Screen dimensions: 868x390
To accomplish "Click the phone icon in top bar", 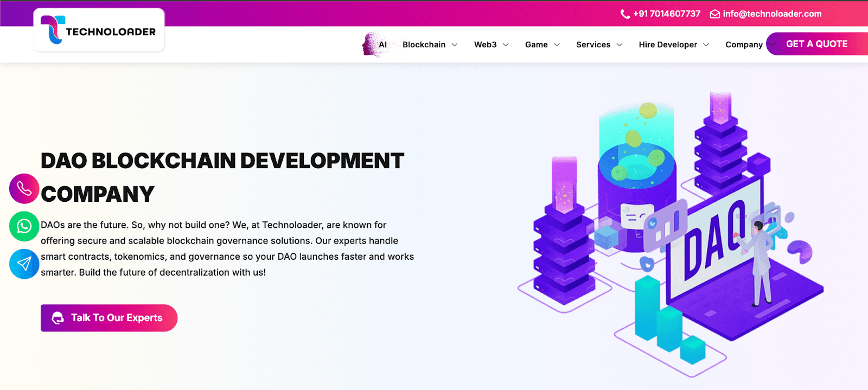I will tap(625, 14).
